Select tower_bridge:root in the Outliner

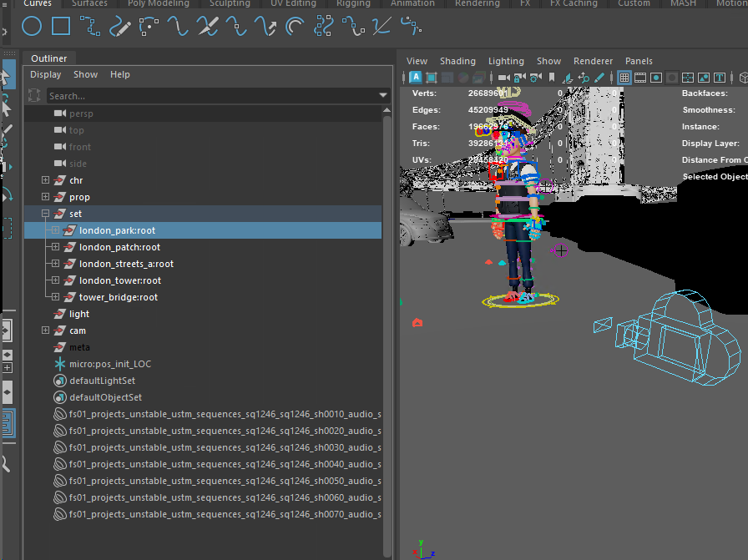(x=118, y=297)
